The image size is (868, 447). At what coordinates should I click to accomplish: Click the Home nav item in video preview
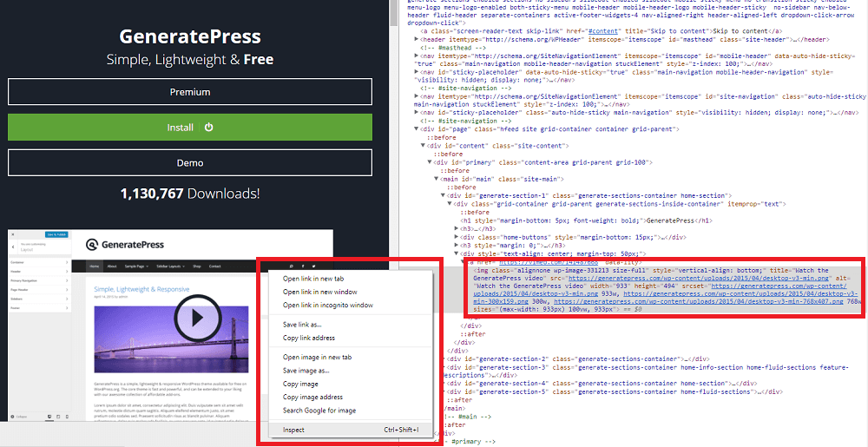click(94, 266)
